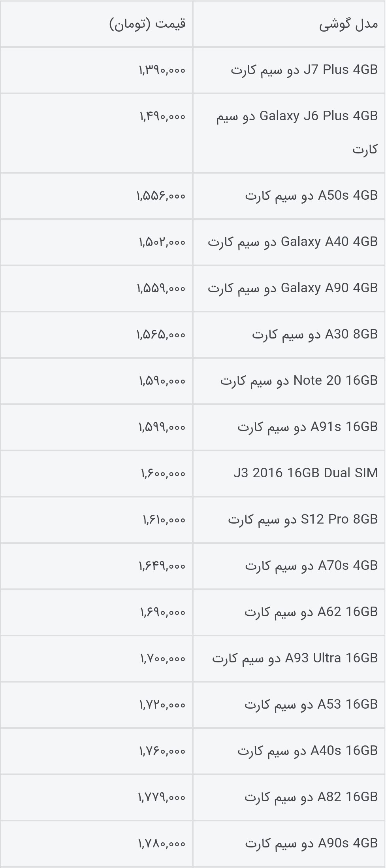This screenshot has height=868, width=386.
Task: Select the A62 16GB model cell
Action: coord(311,612)
